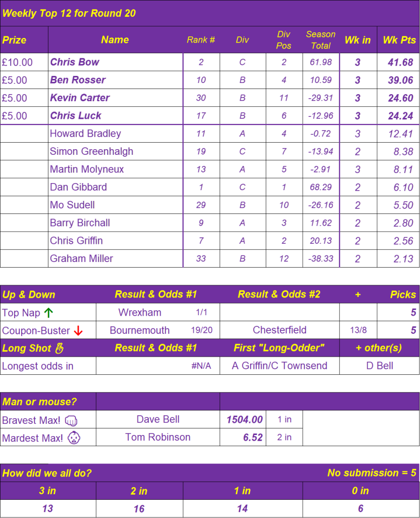Click the First "Long-Odder" header
The width and height of the screenshot is (420, 518).
click(279, 348)
